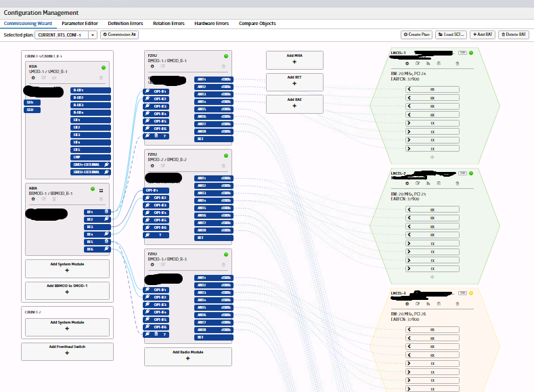Click the yellow status indicator on LNCEL-3
This screenshot has height=392, width=534.
point(471,293)
